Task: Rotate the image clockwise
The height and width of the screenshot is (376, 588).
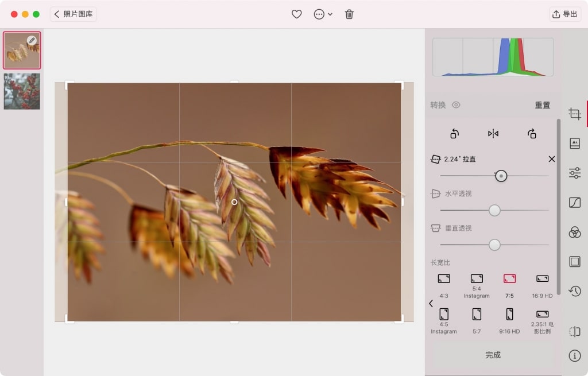Action: coord(532,134)
